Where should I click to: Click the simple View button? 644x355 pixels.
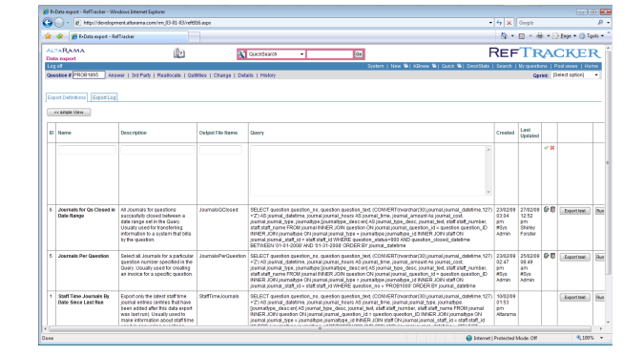pyautogui.click(x=69, y=113)
